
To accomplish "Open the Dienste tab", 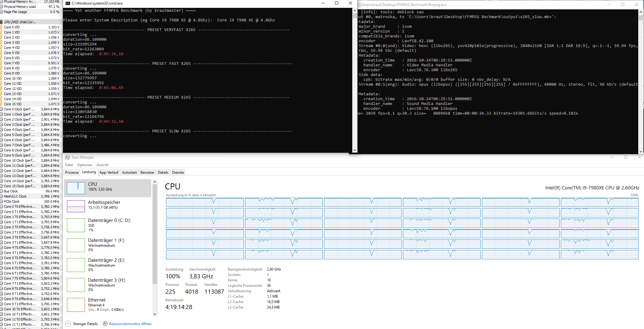I will pos(178,172).
